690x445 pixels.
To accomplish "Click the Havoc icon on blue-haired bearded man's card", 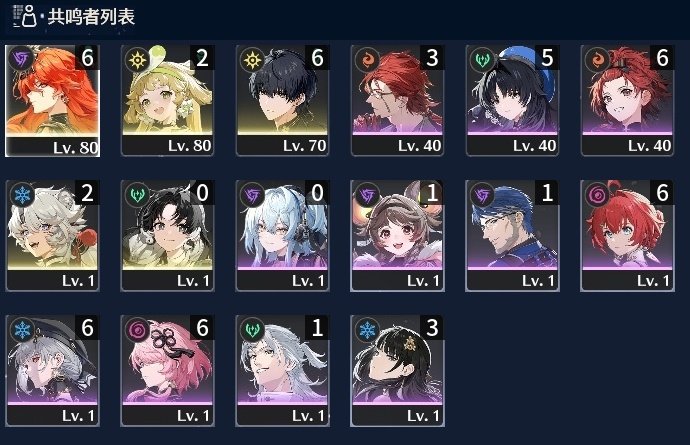I will pos(482,194).
